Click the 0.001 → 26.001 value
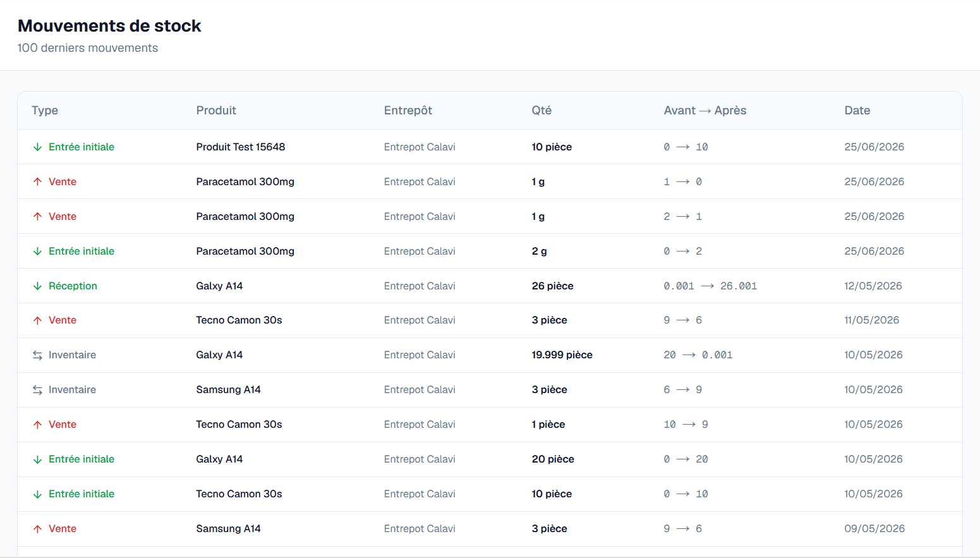The width and height of the screenshot is (980, 558). [x=710, y=286]
